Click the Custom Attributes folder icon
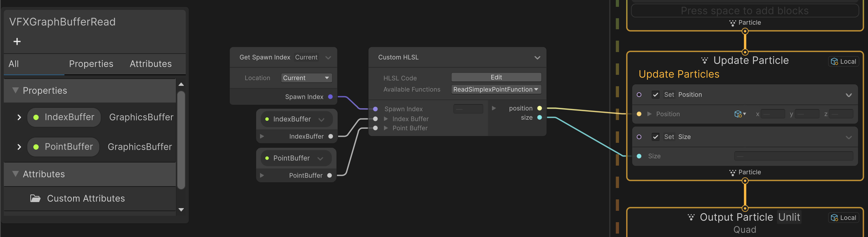The image size is (868, 237). (35, 199)
